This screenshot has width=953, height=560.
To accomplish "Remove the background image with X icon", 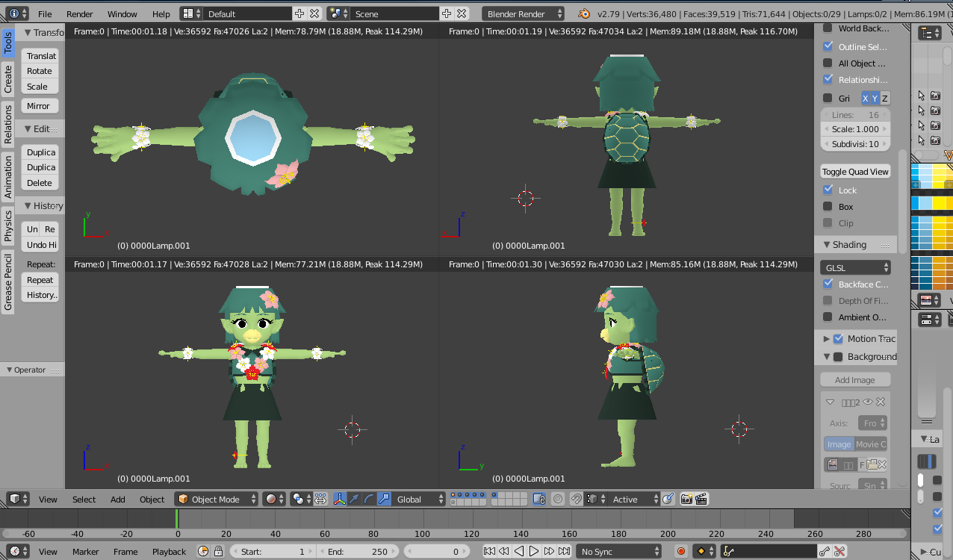I will point(881,402).
